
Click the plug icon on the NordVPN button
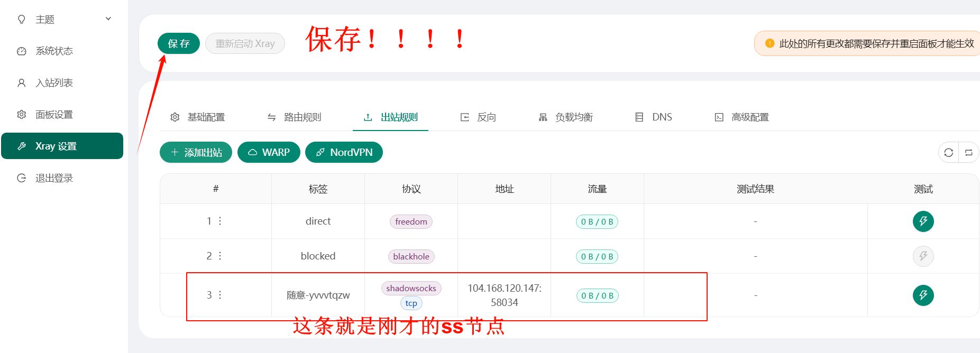point(320,152)
